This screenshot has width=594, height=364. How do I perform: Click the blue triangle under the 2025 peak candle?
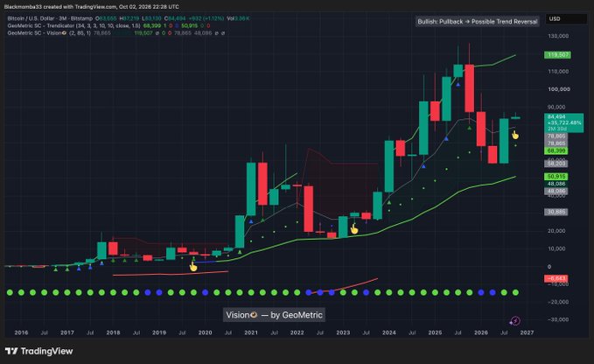tap(458, 85)
